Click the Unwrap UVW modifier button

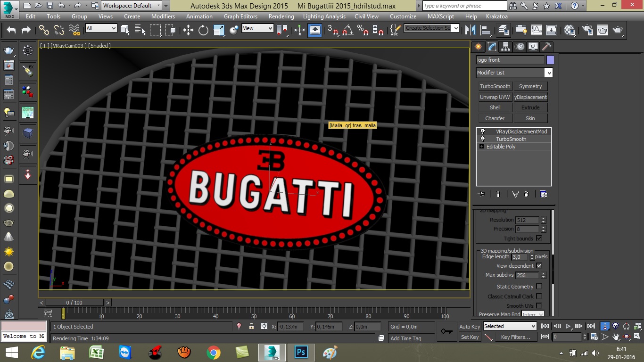point(495,97)
